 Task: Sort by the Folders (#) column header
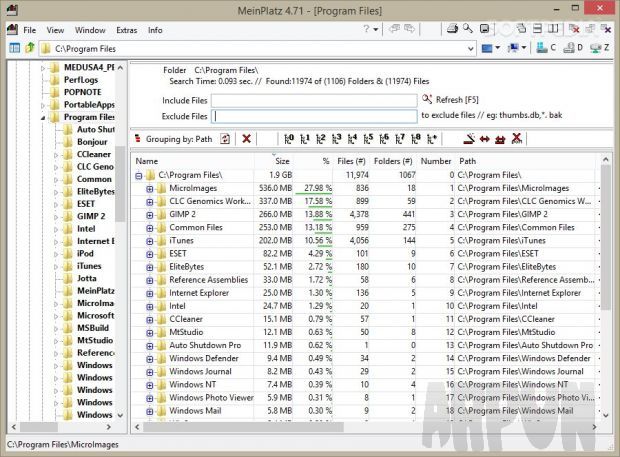[x=393, y=161]
